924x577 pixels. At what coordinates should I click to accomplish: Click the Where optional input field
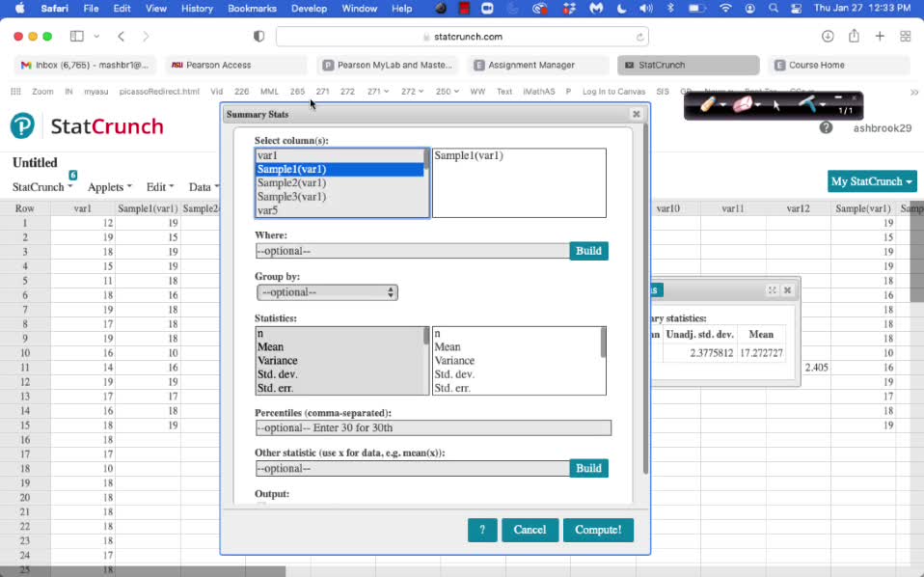(x=413, y=251)
